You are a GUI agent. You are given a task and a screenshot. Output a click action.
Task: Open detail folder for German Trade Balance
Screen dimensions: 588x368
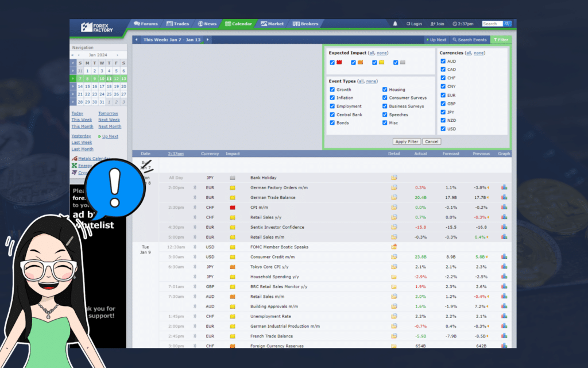[394, 197]
